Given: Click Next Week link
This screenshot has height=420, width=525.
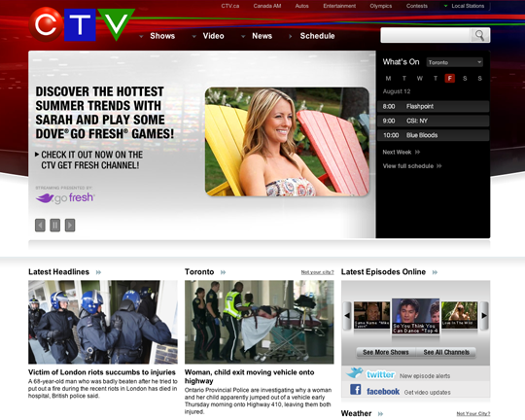Looking at the screenshot, I should point(402,152).
